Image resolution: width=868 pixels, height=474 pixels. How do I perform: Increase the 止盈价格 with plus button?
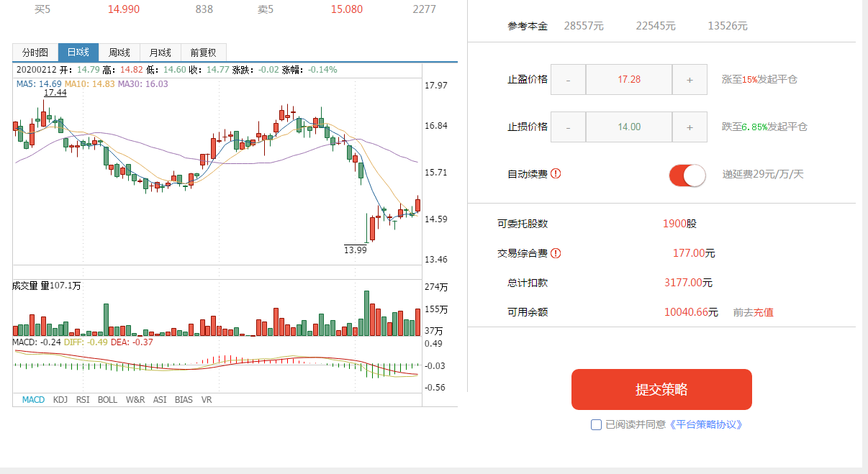pos(690,79)
